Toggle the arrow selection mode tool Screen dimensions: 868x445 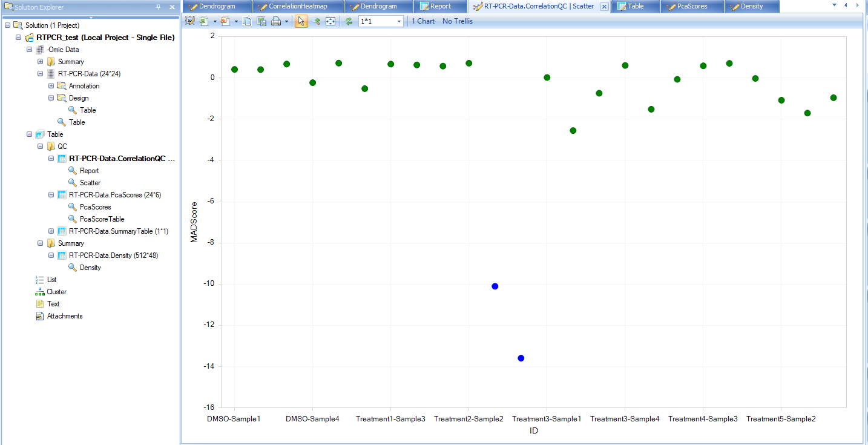coord(301,21)
